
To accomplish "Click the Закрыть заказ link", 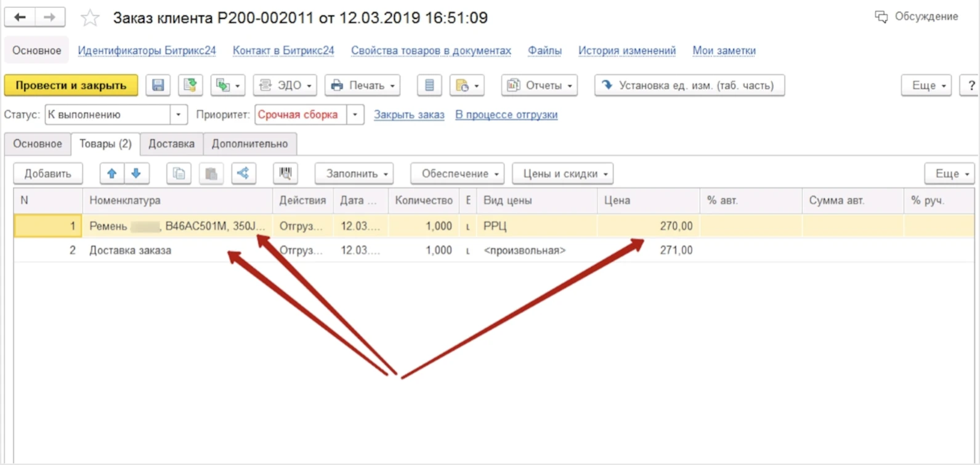I will (x=409, y=115).
